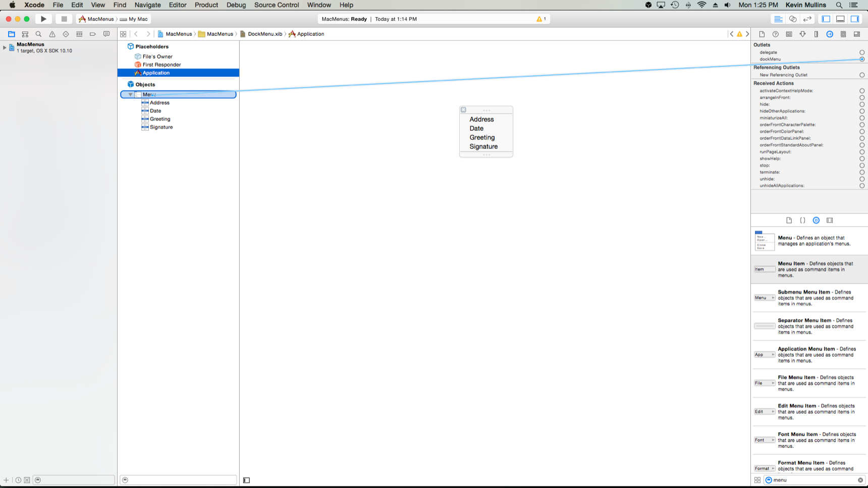The width and height of the screenshot is (868, 488).
Task: Click the Greeting item in canvas menu
Action: 482,138
